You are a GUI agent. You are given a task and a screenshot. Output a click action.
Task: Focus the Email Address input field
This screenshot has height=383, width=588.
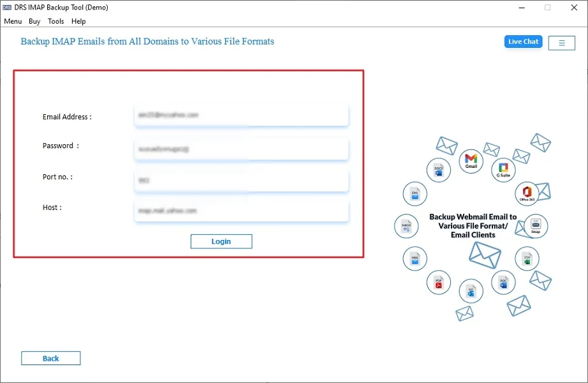coord(241,116)
